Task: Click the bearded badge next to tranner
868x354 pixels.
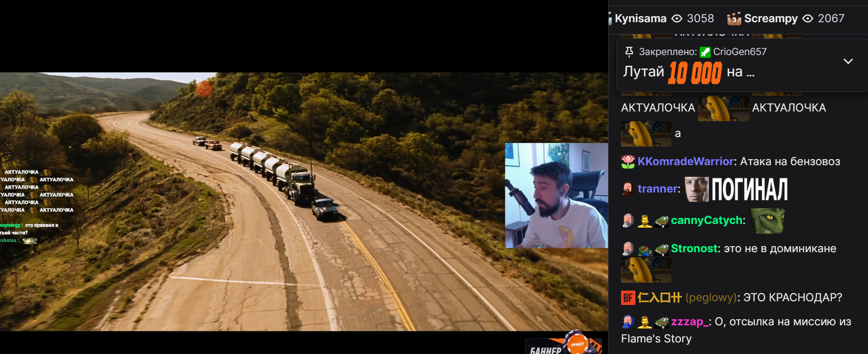Action: [628, 189]
